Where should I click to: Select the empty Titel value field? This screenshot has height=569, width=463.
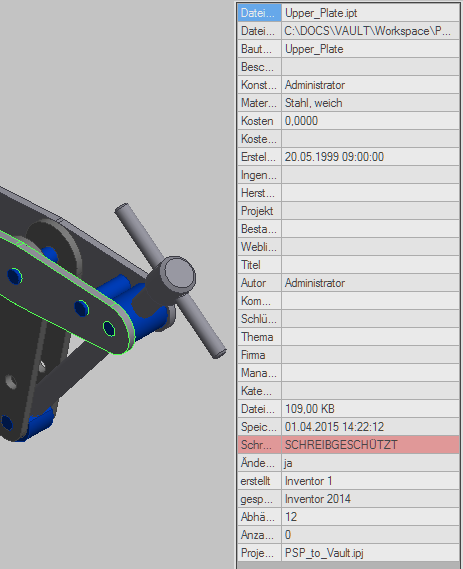pos(370,265)
